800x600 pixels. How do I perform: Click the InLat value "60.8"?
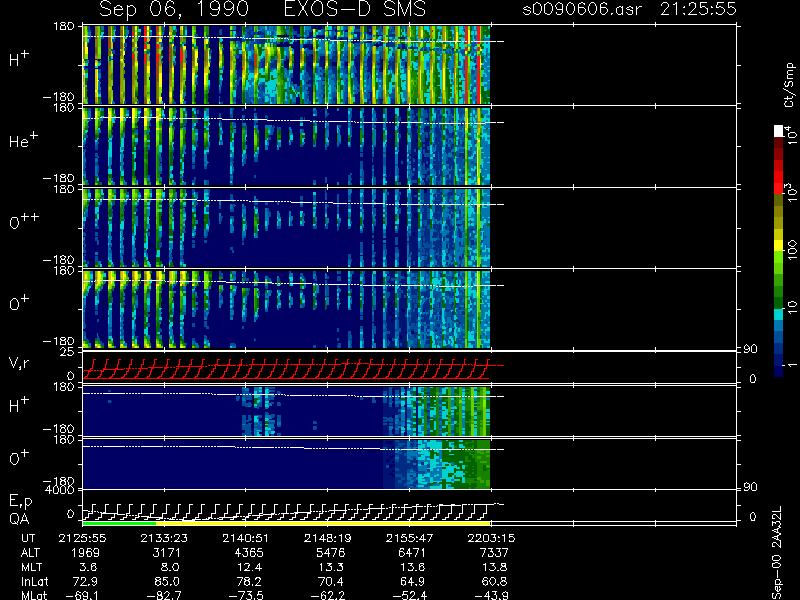click(494, 581)
